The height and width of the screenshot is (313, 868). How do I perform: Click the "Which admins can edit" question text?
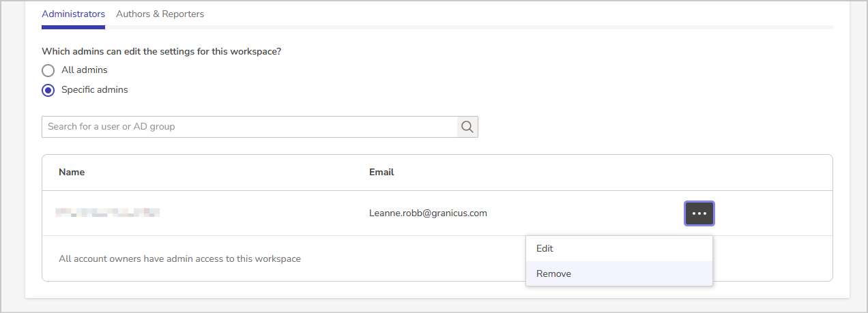click(x=161, y=51)
